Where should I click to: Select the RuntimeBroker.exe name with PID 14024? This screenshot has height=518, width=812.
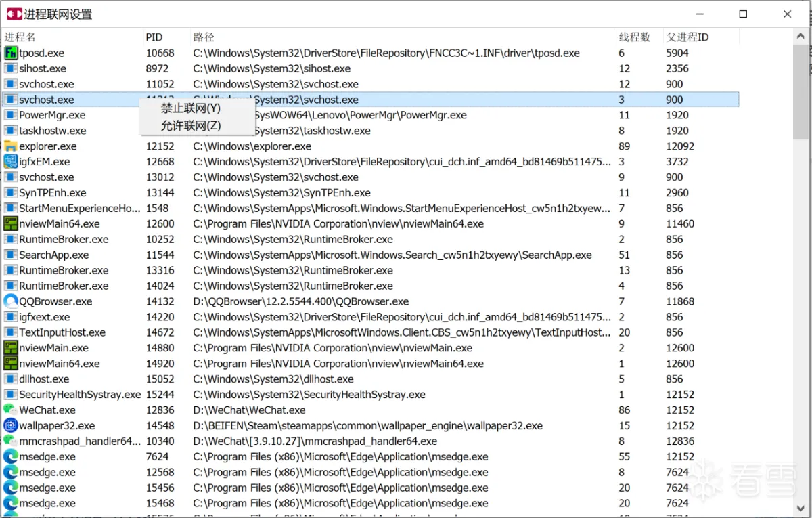pos(64,286)
